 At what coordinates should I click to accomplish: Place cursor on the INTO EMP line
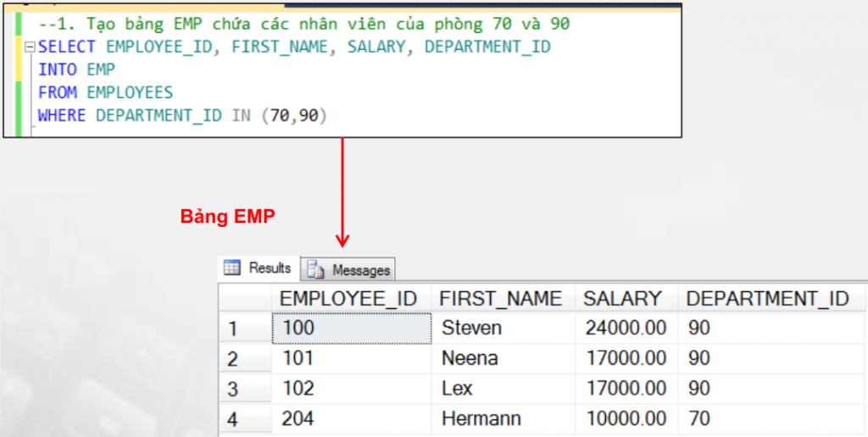(76, 70)
